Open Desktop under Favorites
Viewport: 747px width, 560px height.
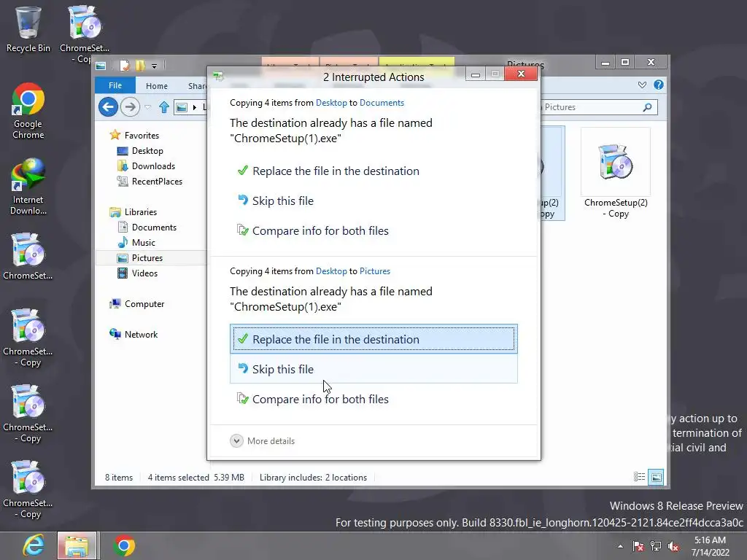click(147, 150)
